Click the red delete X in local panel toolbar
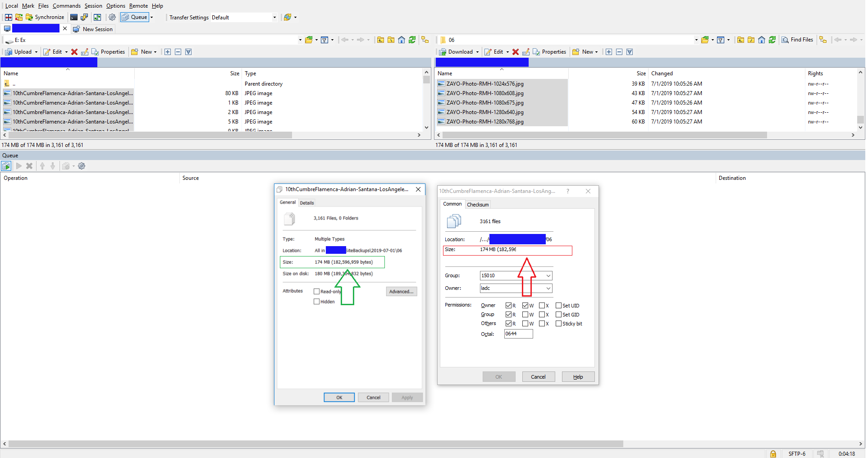Image resolution: width=868 pixels, height=458 pixels. click(x=74, y=52)
